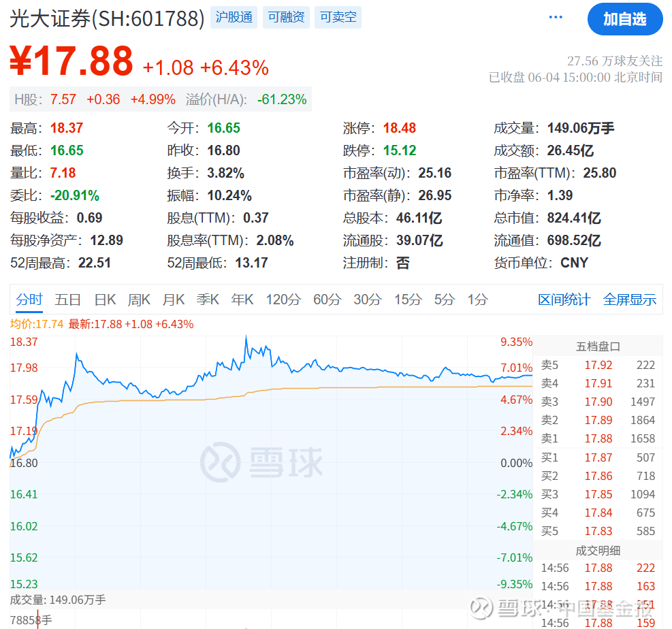Viewport: 672px width, 629px height.
Task: Click the 换手 value 3.82%
Action: (x=225, y=173)
